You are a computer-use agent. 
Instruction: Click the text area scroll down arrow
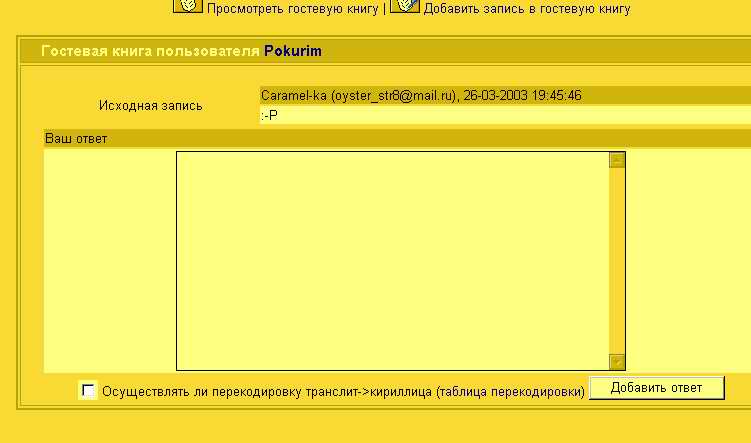pos(617,362)
